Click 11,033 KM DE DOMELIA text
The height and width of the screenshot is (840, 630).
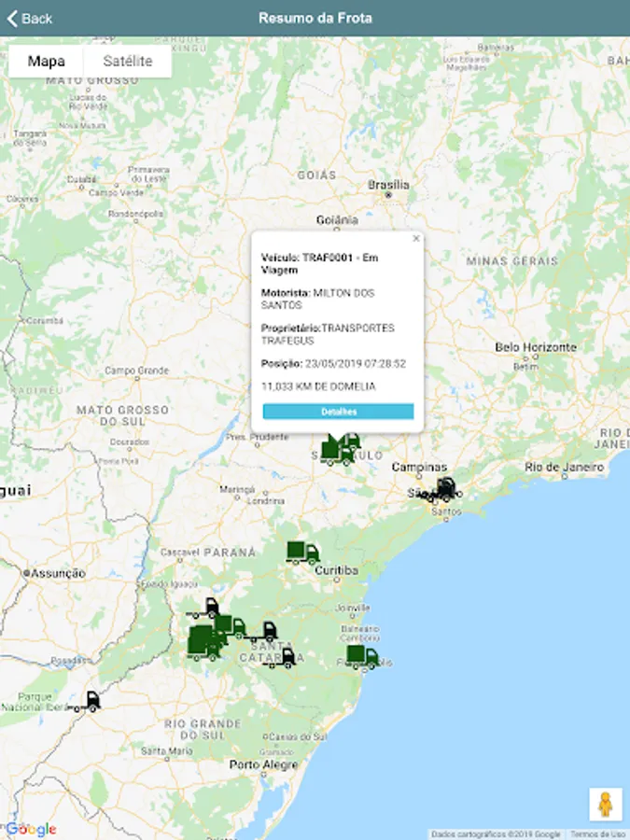coord(318,386)
